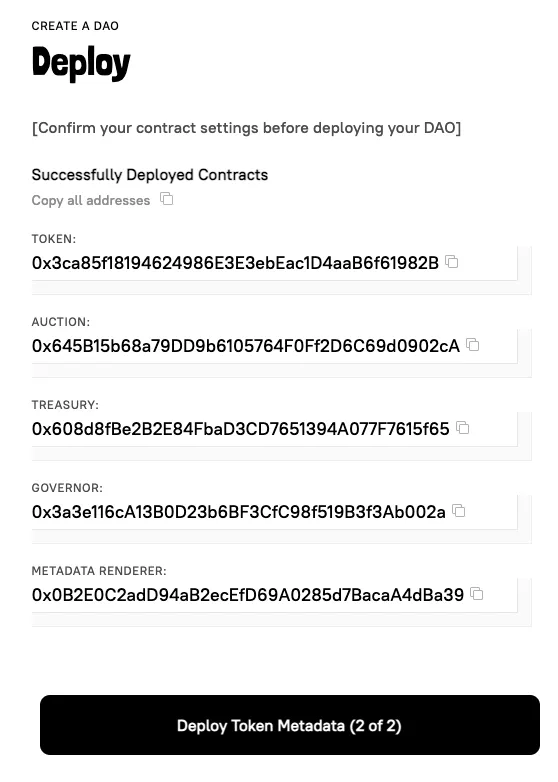Copy the Auction contract address icon
Viewport: 558px width, 782px height.
coord(473,345)
